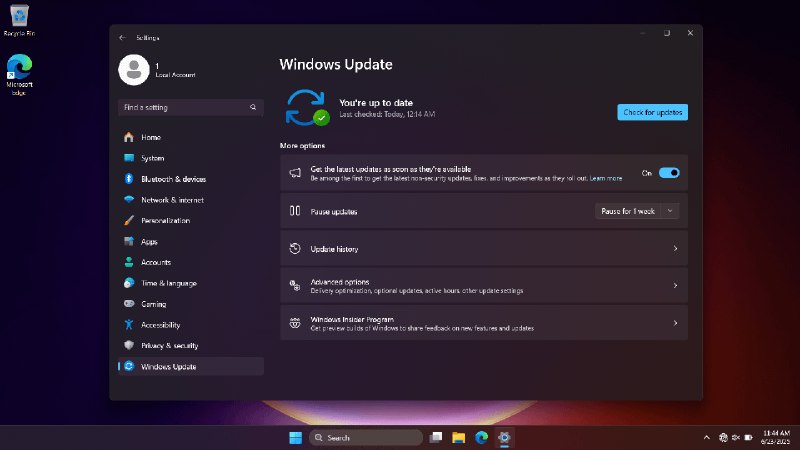This screenshot has height=450, width=800.
Task: Click the Check for updates button
Action: point(653,112)
